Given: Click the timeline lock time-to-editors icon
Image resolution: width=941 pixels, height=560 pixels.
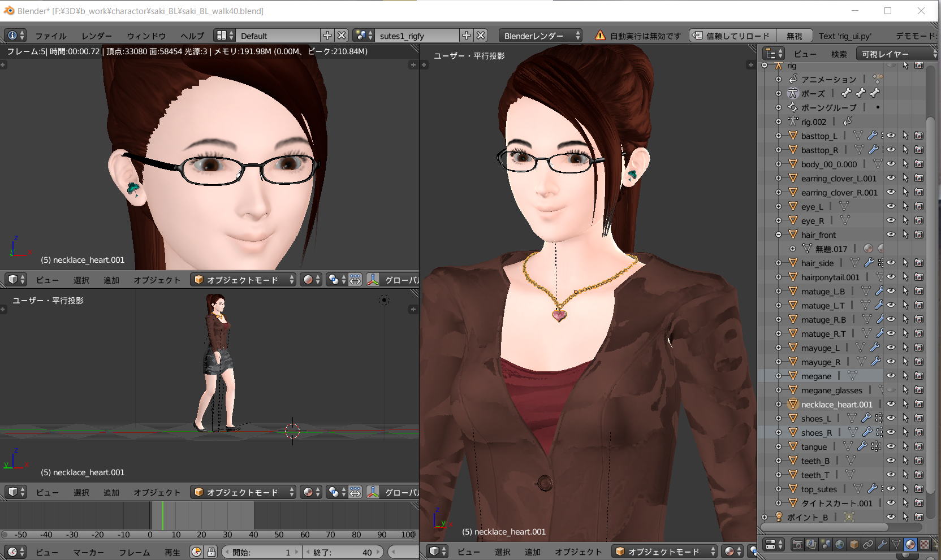Looking at the screenshot, I should [x=211, y=552].
